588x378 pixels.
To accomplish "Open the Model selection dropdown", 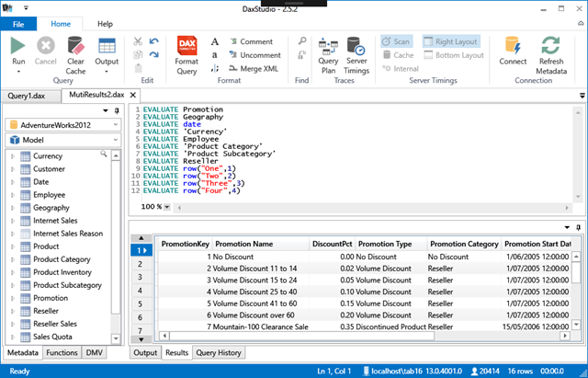I will pos(116,140).
